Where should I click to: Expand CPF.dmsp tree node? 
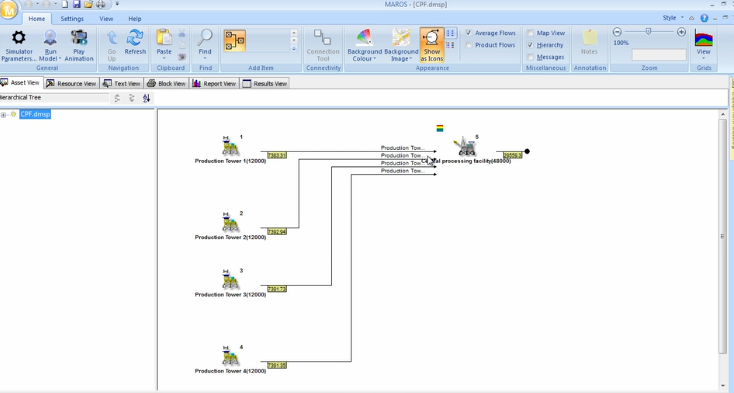pyautogui.click(x=3, y=115)
